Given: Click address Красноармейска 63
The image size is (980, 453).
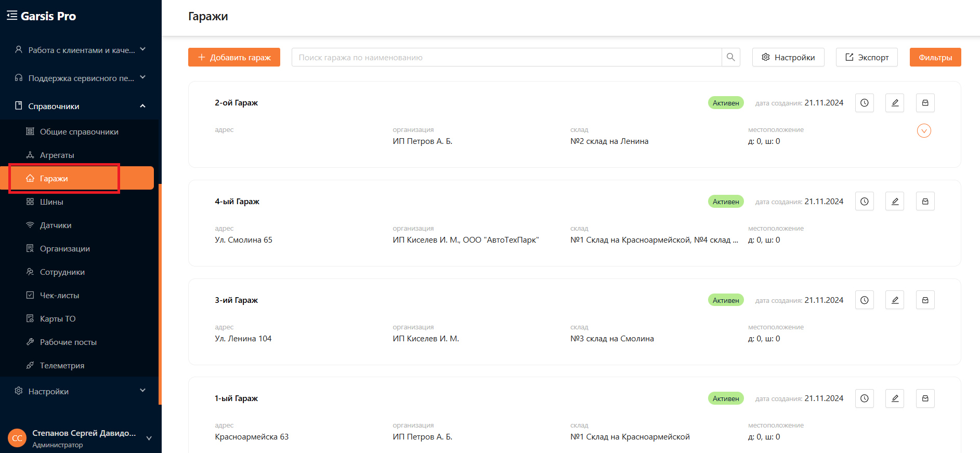Looking at the screenshot, I should (252, 437).
